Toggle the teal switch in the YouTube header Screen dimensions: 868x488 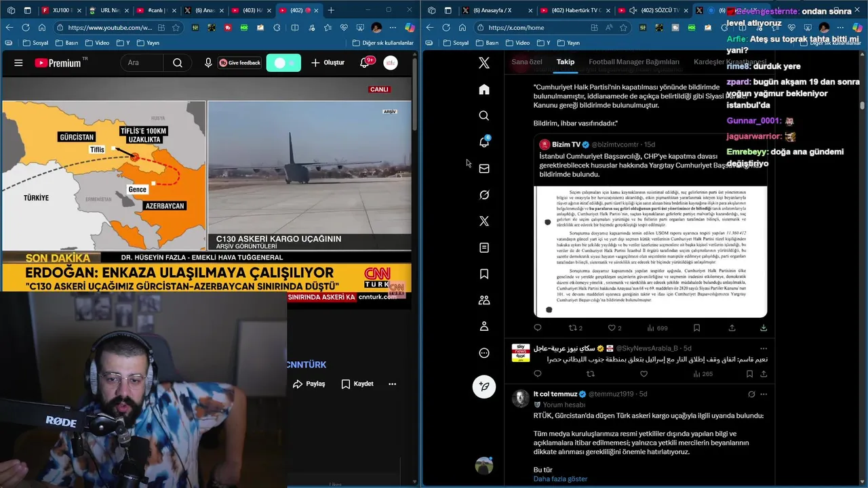pyautogui.click(x=283, y=63)
